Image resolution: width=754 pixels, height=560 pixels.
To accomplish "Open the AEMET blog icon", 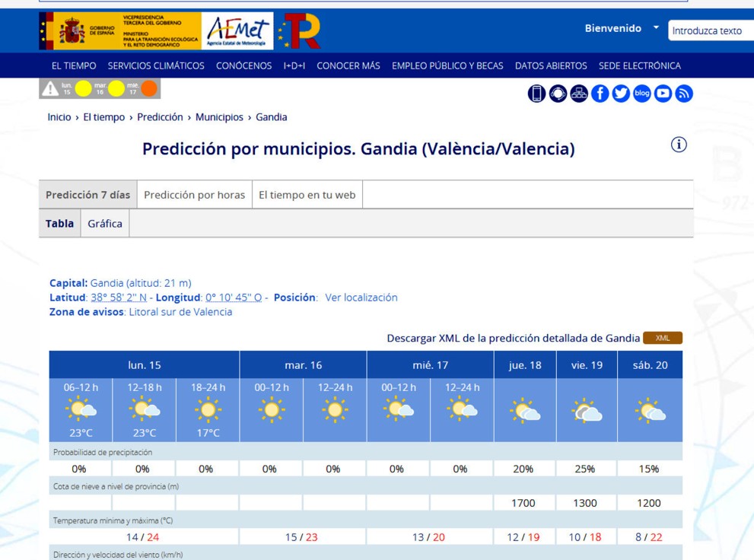I will point(642,94).
